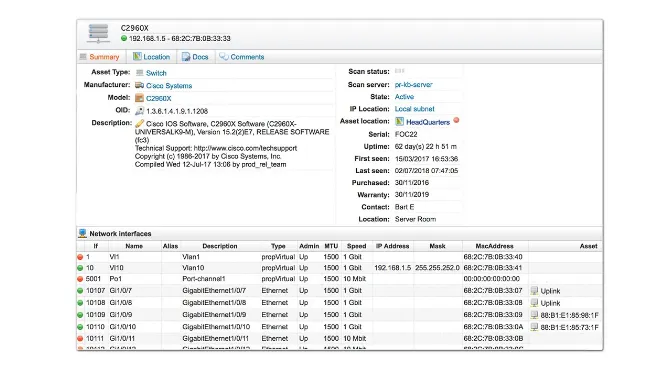Open the pr-kb-server scan server link
This screenshot has width=658, height=381.
[413, 85]
